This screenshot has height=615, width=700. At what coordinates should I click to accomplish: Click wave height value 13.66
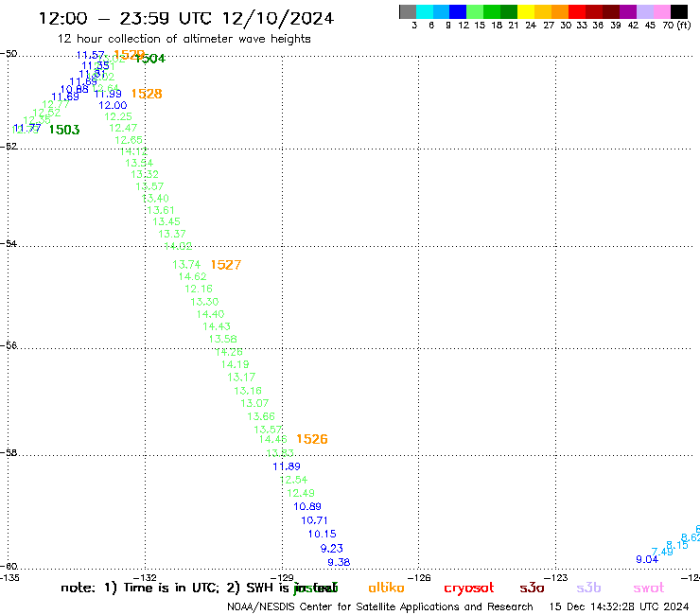[261, 416]
